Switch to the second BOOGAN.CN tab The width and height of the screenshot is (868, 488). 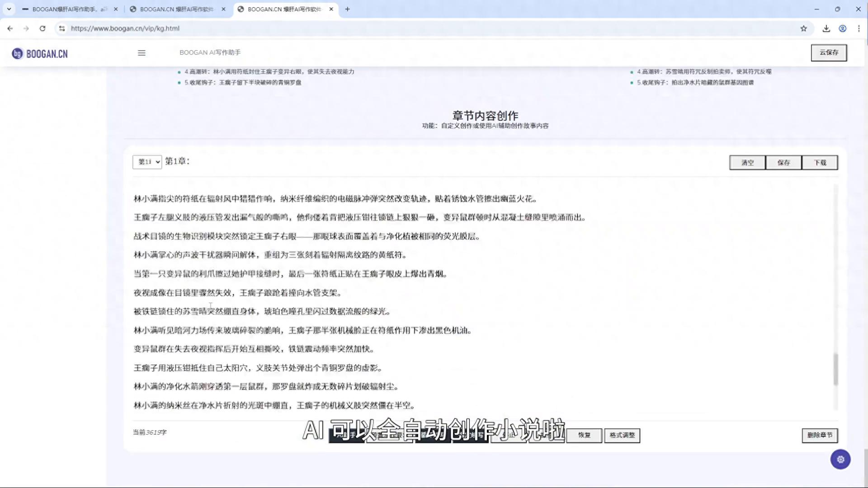tap(176, 9)
